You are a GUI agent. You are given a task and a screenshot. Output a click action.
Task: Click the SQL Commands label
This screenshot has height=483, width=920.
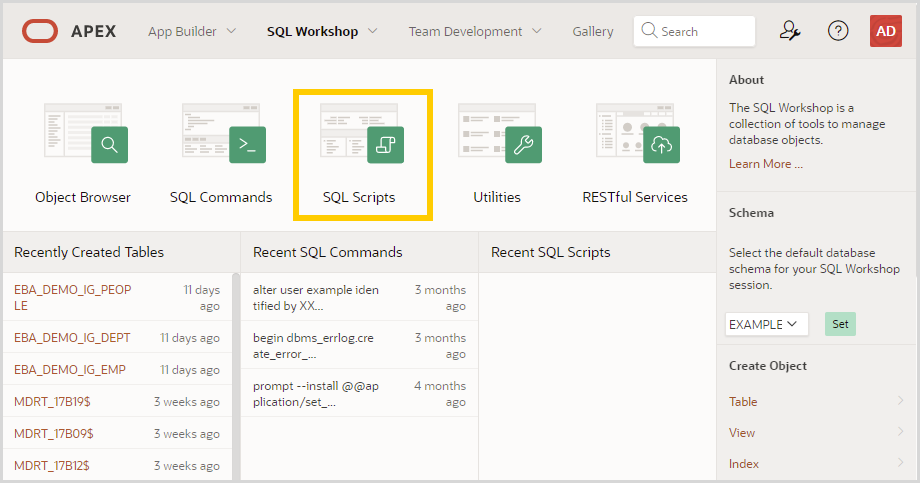(x=221, y=197)
